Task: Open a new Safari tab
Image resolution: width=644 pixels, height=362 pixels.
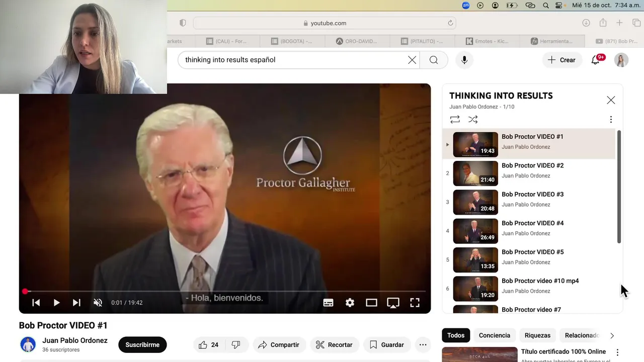Action: (619, 23)
